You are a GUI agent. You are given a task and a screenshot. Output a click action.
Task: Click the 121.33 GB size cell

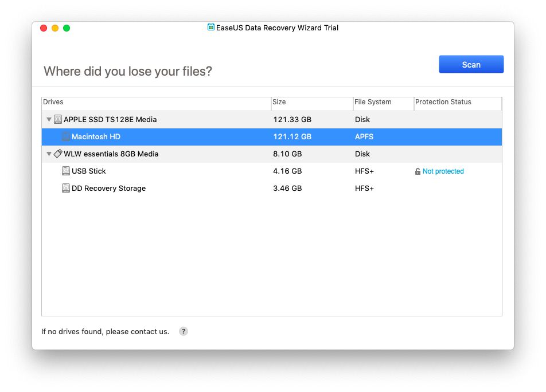pyautogui.click(x=292, y=119)
